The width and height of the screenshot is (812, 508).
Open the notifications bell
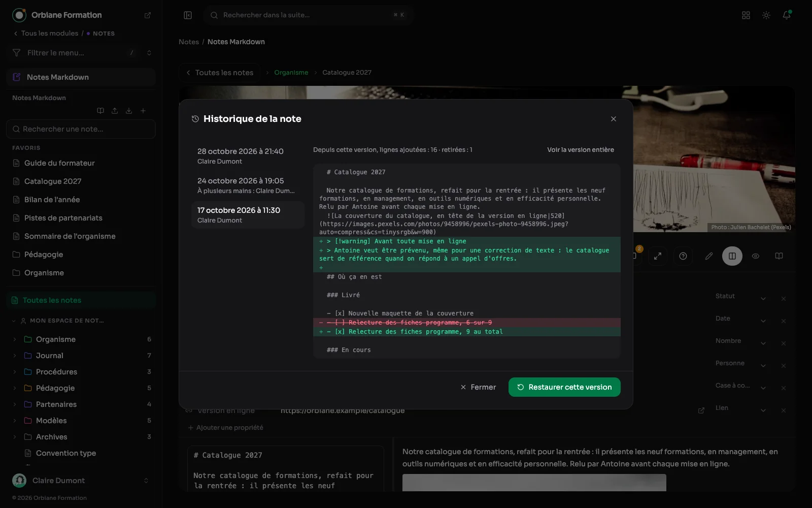click(x=787, y=15)
